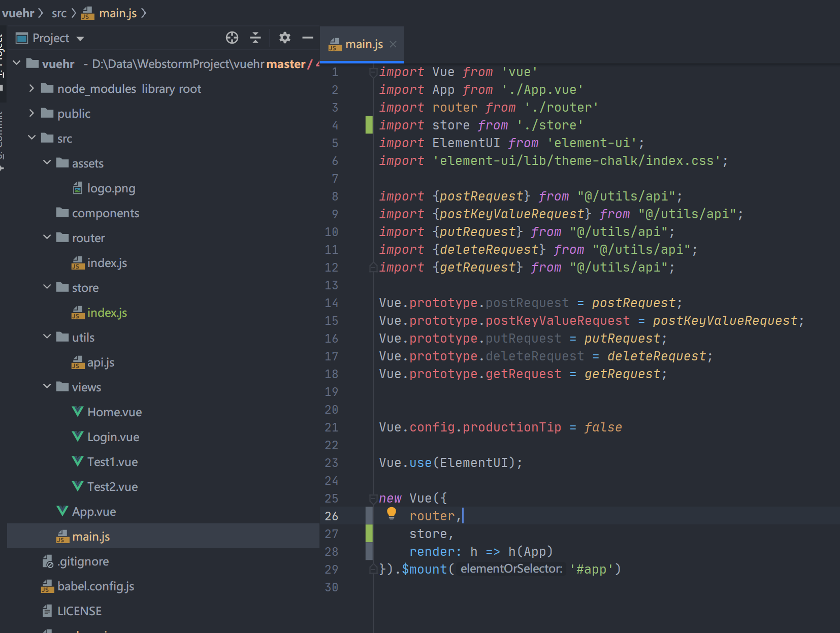This screenshot has height=633, width=840.
Task: Click store, on line 27
Action: click(432, 534)
